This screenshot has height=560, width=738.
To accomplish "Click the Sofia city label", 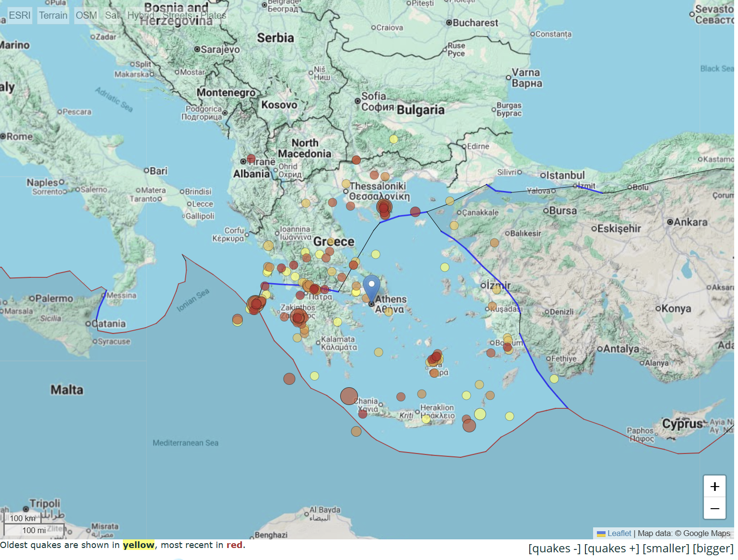I will [373, 96].
